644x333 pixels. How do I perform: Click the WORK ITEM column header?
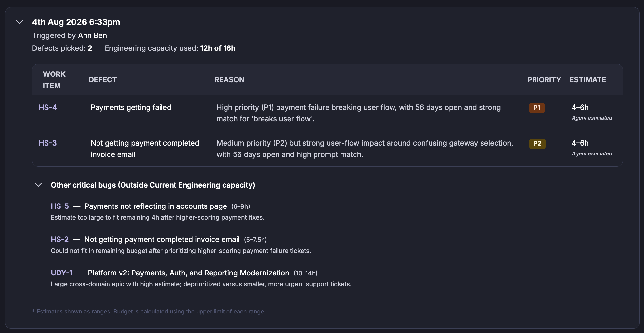tap(54, 80)
